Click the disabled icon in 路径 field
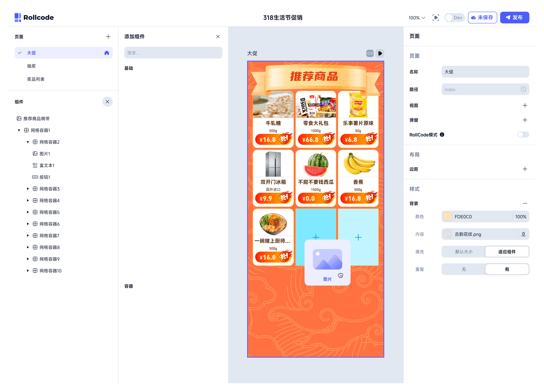The height and width of the screenshot is (392, 544). [x=523, y=89]
